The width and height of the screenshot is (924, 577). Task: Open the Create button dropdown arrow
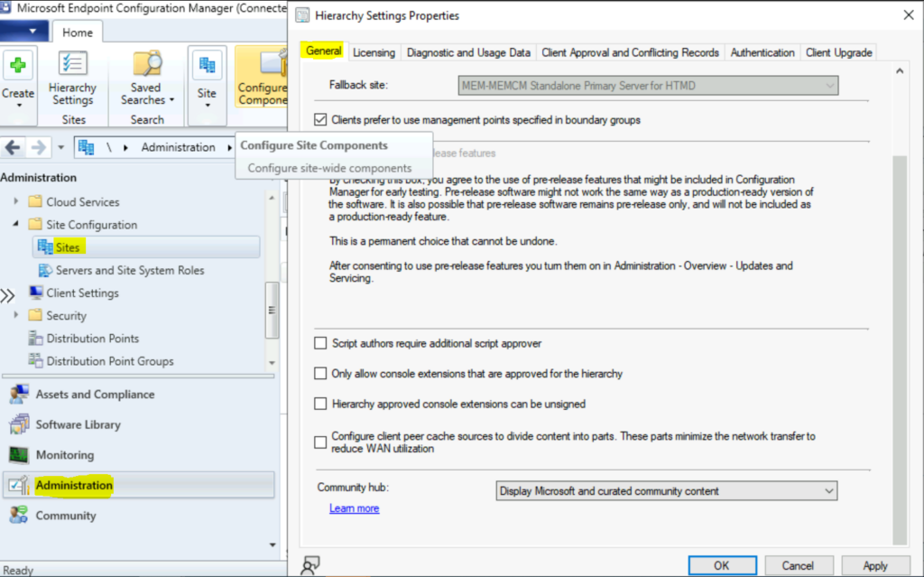click(19, 106)
